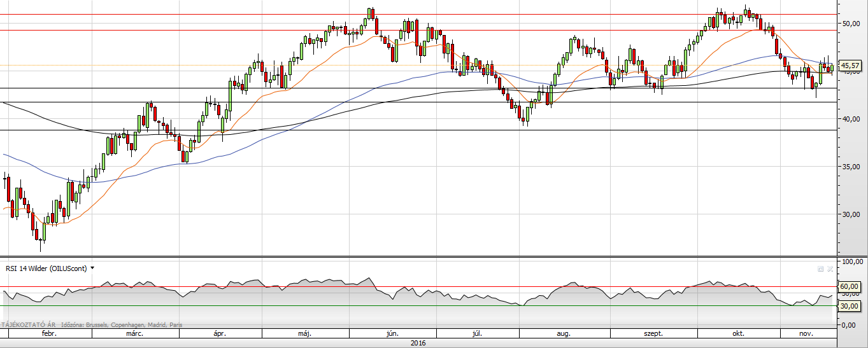868x348 pixels.
Task: Click the júl. month on time axis
Action: [x=478, y=333]
